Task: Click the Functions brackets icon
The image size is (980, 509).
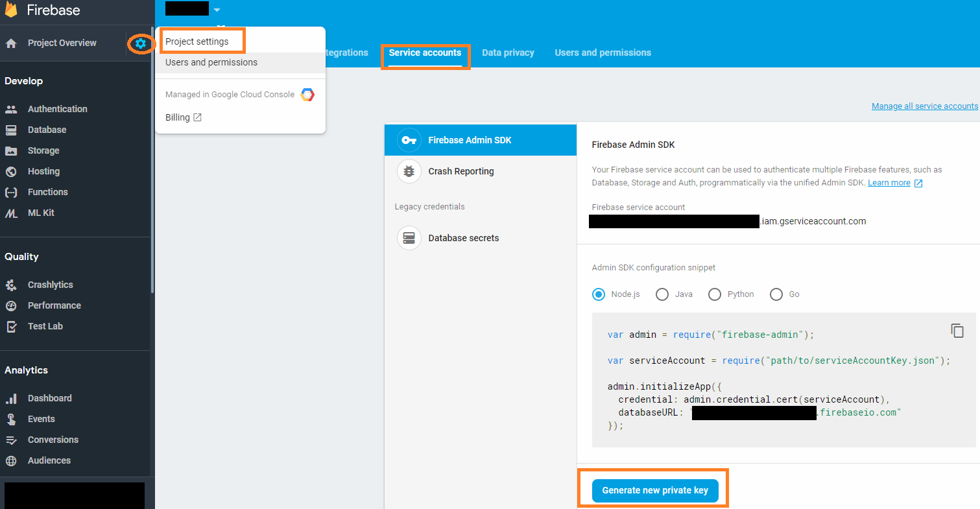Action: click(11, 192)
